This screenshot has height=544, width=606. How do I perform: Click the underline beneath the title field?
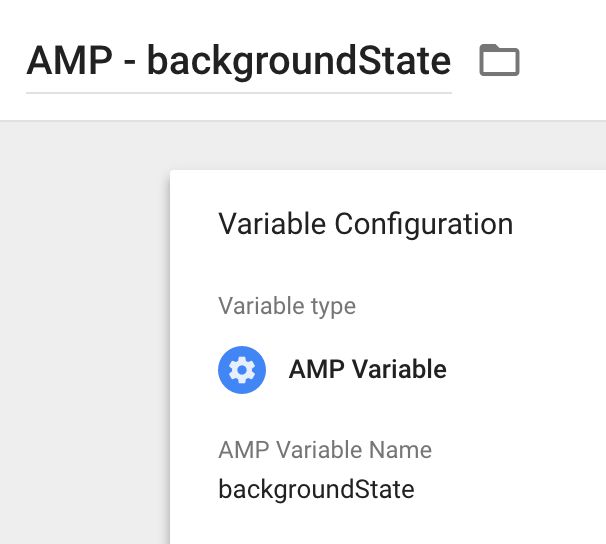click(239, 93)
